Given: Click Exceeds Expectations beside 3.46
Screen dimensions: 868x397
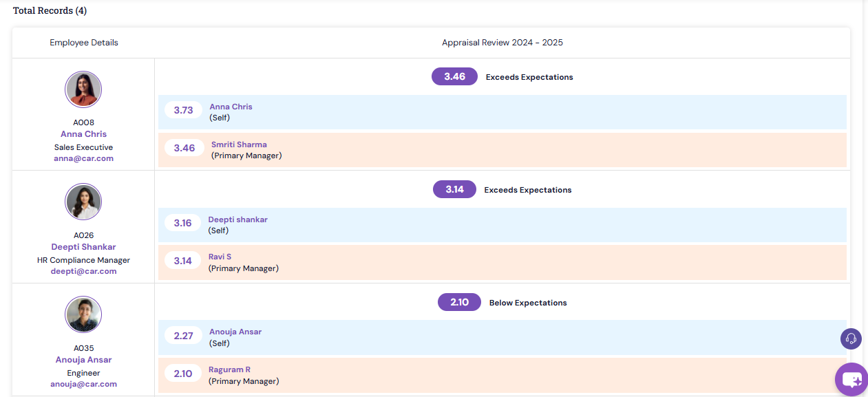Looking at the screenshot, I should point(529,77).
